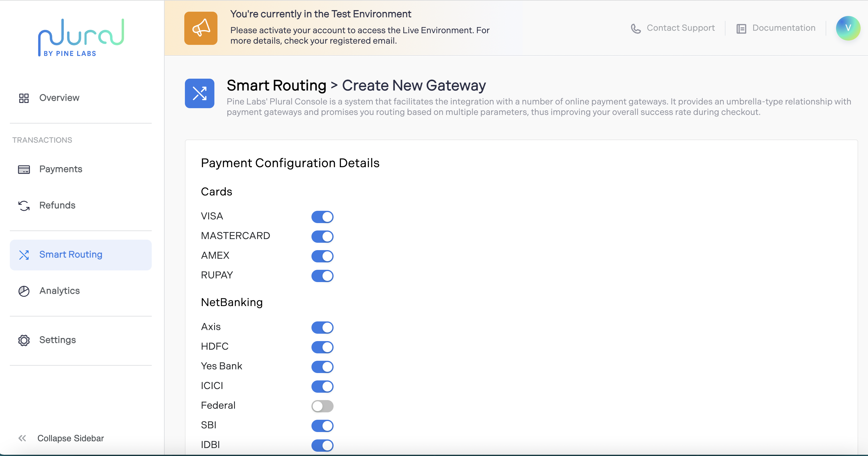Disable the VISA card toggle
868x456 pixels.
point(322,217)
